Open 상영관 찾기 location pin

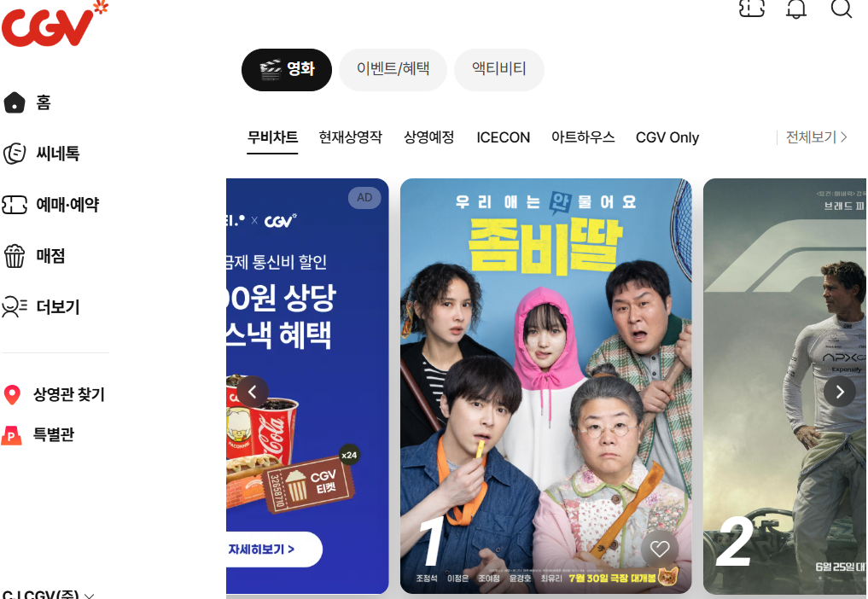click(55, 395)
